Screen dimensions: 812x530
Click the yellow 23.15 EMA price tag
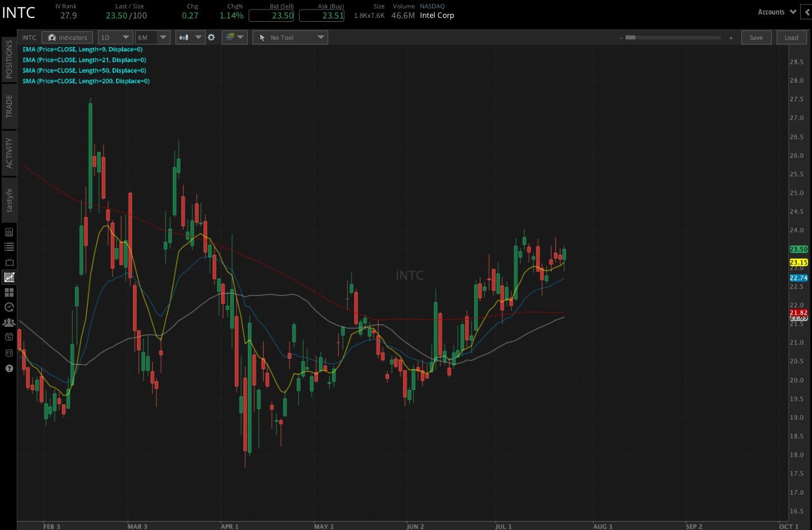pos(799,262)
